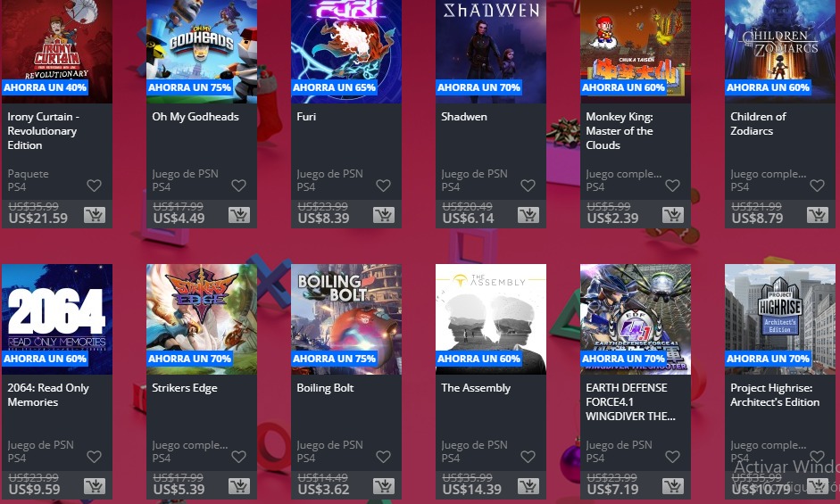The image size is (840, 504).
Task: Add Strikers Edge to cart
Action: tap(239, 486)
